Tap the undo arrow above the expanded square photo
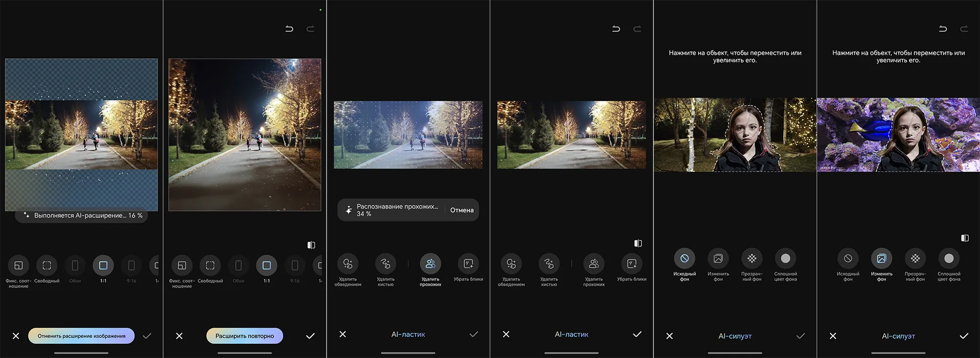980x358 pixels. click(x=289, y=29)
